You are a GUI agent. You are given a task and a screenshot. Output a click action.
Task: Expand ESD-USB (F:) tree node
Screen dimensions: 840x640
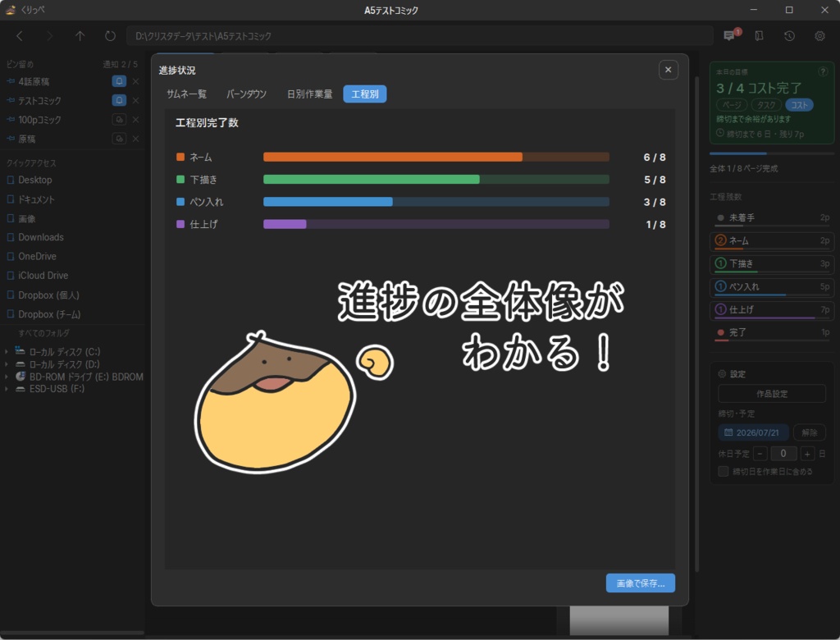pos(7,389)
